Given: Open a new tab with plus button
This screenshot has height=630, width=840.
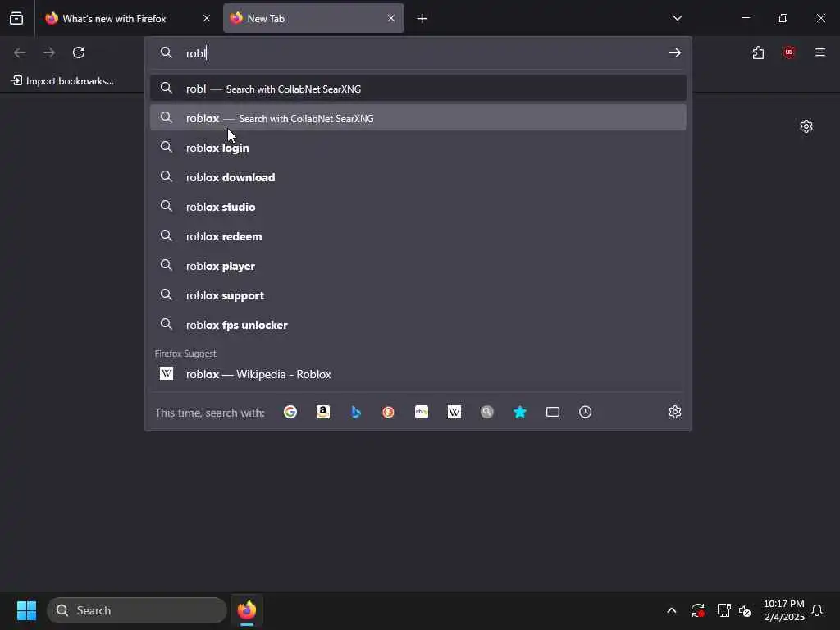Looking at the screenshot, I should pyautogui.click(x=422, y=19).
